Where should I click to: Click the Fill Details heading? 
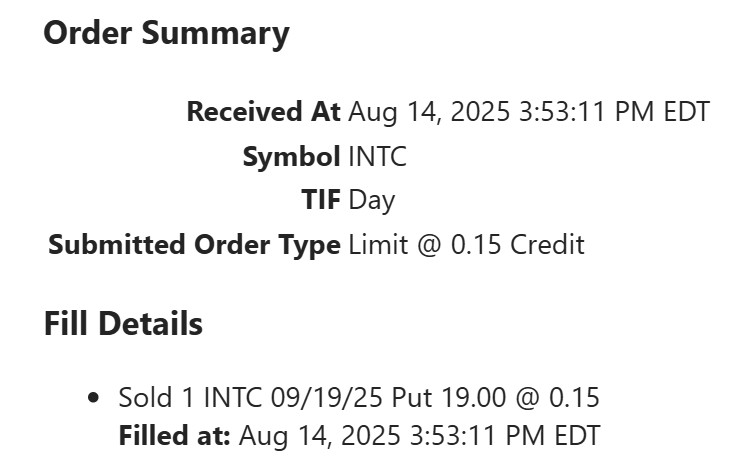(x=123, y=324)
